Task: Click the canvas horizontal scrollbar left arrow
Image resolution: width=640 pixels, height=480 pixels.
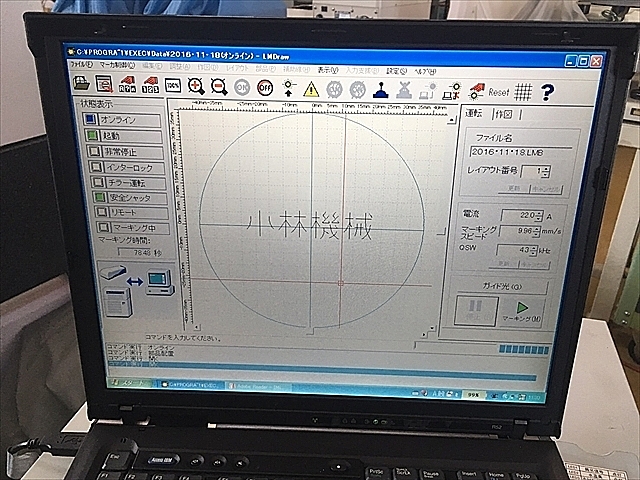Action: point(197,327)
